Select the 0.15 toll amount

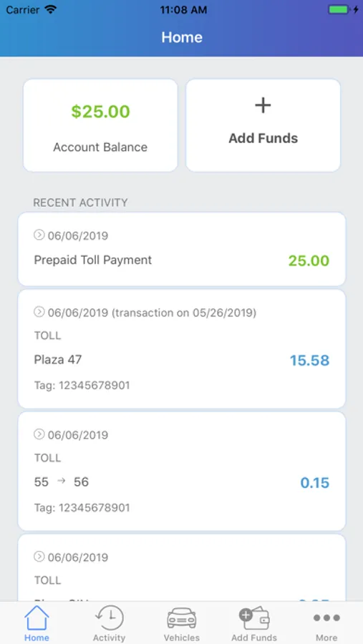[315, 482]
